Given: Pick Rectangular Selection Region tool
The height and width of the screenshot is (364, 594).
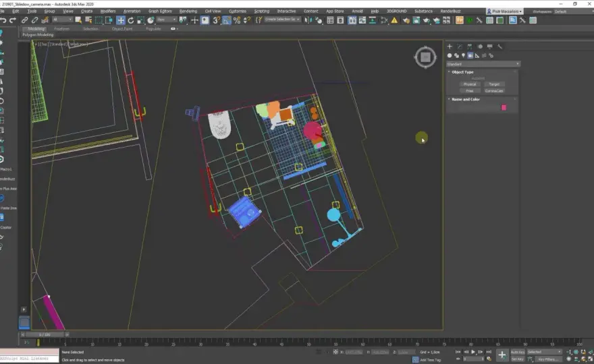Looking at the screenshot, I should click(x=99, y=20).
